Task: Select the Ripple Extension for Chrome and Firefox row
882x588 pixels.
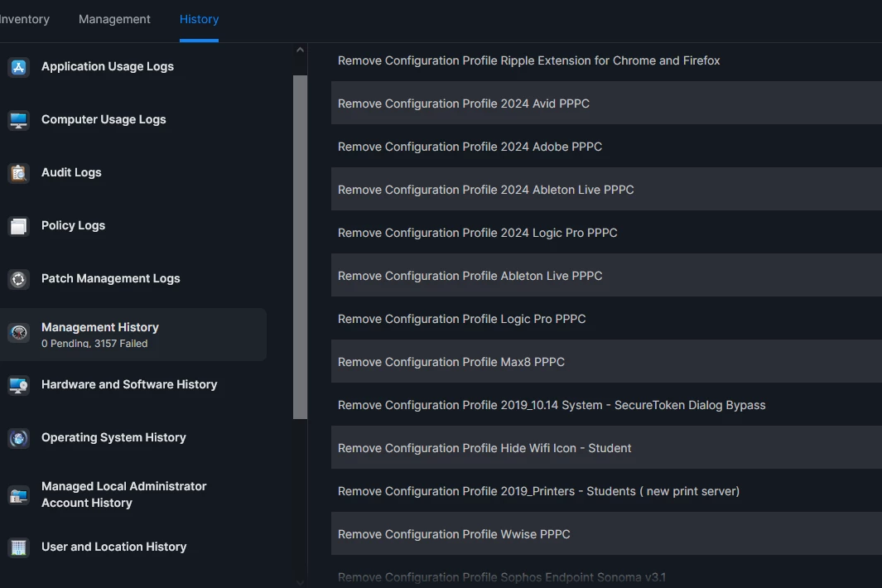Action: [606, 60]
